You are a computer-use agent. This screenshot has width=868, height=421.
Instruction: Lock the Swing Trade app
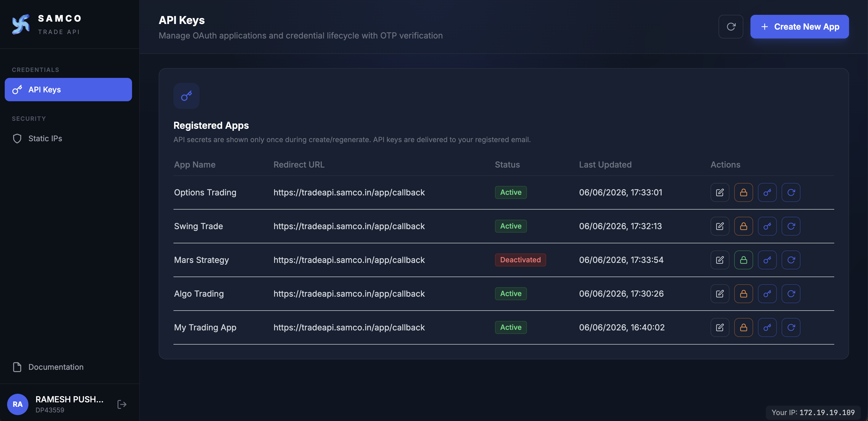point(743,226)
